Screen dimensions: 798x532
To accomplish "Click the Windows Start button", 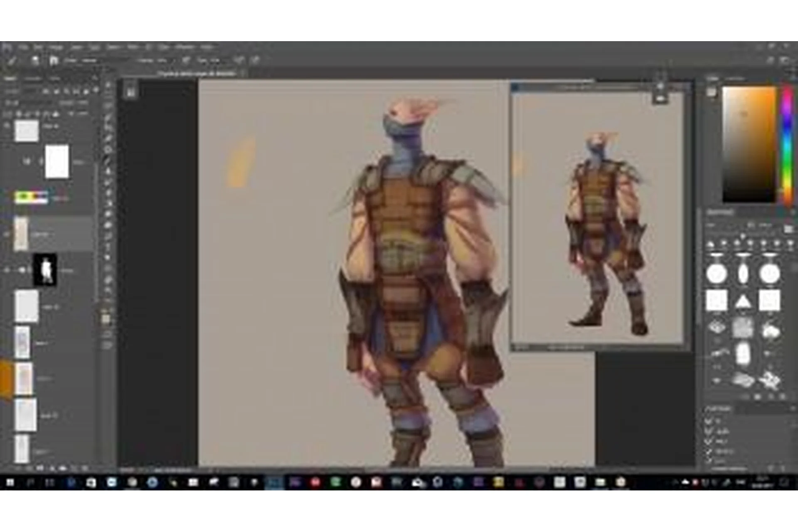I will 10,483.
